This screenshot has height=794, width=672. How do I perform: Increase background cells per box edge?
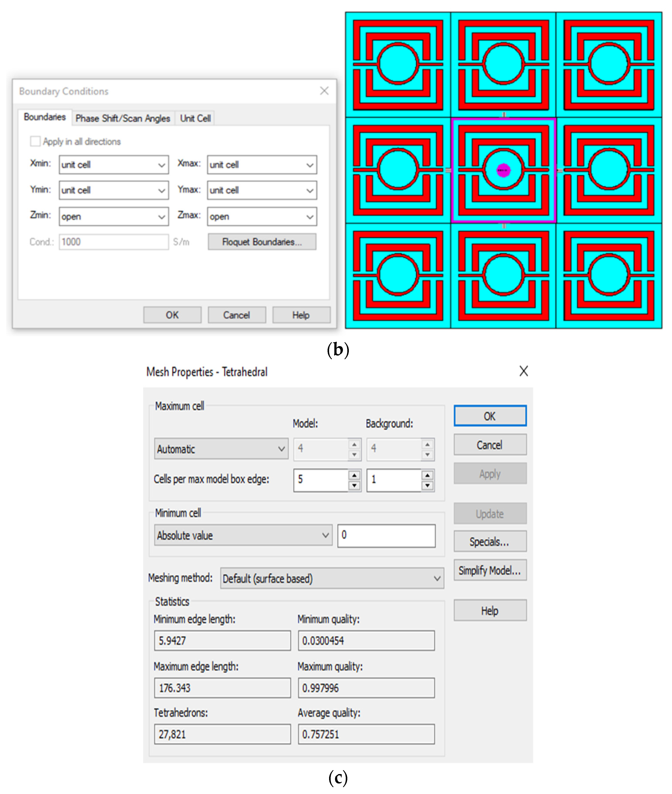tap(427, 475)
